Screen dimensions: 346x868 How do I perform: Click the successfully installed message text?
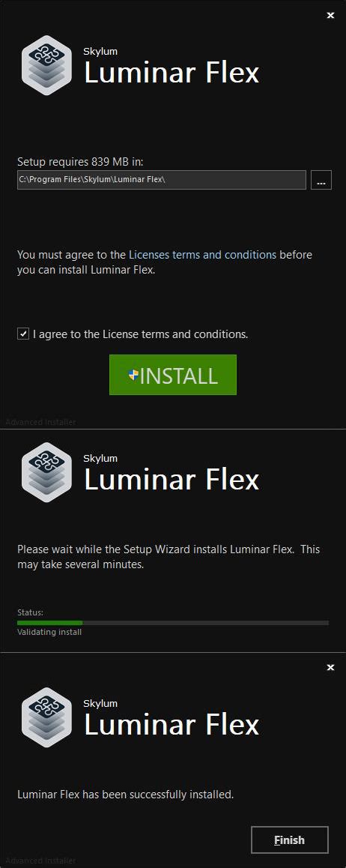point(126,795)
